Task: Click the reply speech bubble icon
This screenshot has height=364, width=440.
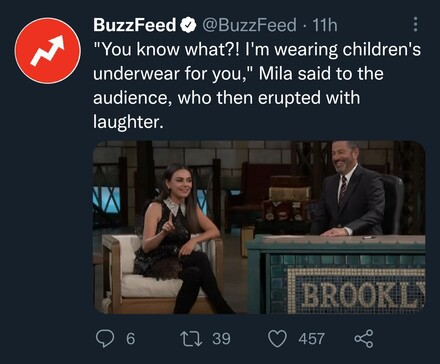Action: pos(105,338)
